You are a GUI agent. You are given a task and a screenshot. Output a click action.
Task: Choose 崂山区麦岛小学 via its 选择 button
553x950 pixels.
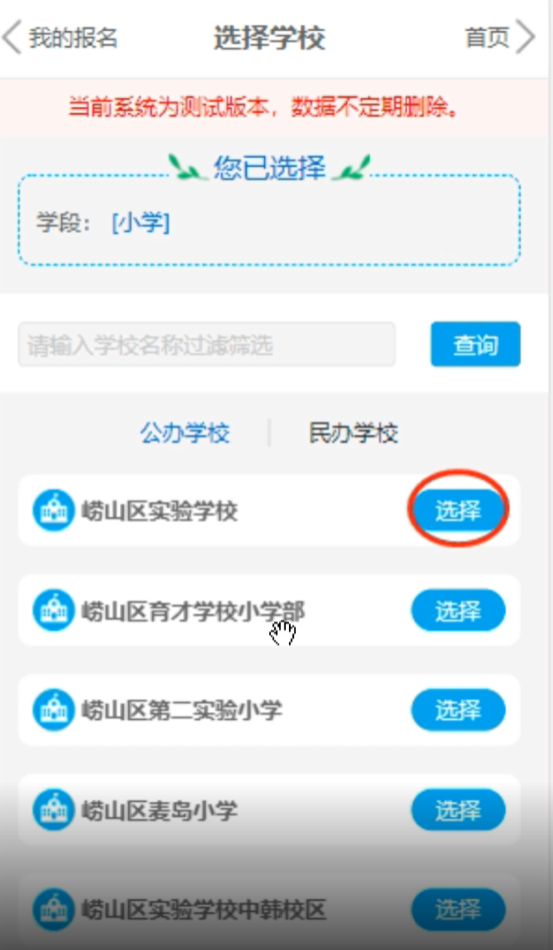tap(459, 809)
